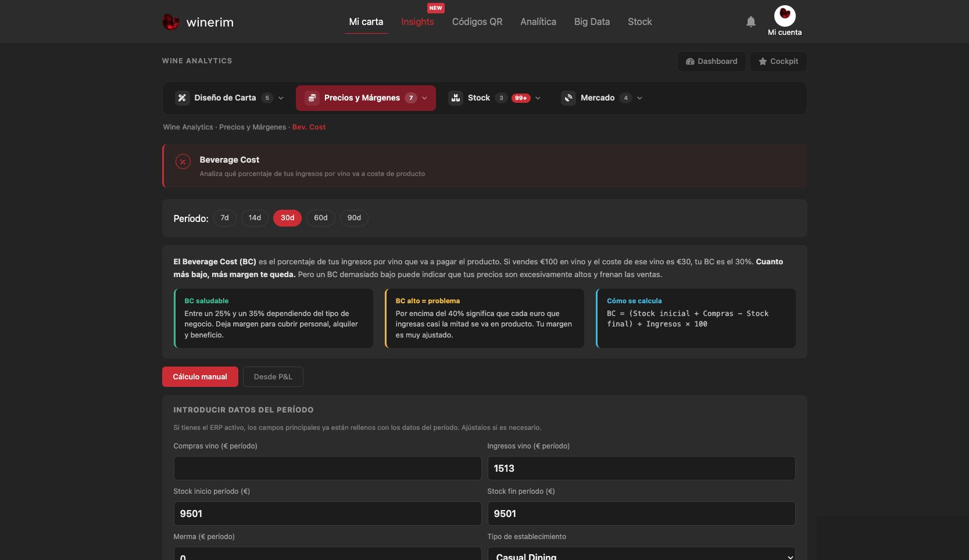Go to the Mi carta tab
The height and width of the screenshot is (560, 969).
coord(366,22)
